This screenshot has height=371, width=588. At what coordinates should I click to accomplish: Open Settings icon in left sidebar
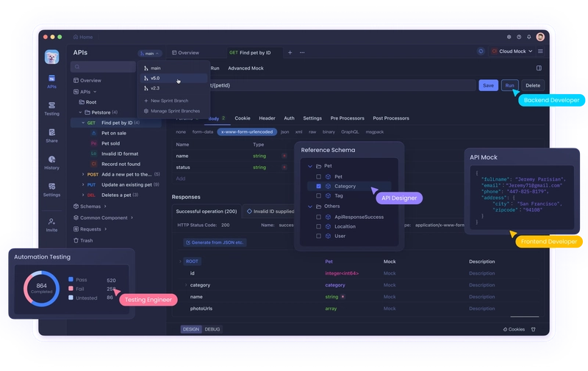click(x=51, y=190)
